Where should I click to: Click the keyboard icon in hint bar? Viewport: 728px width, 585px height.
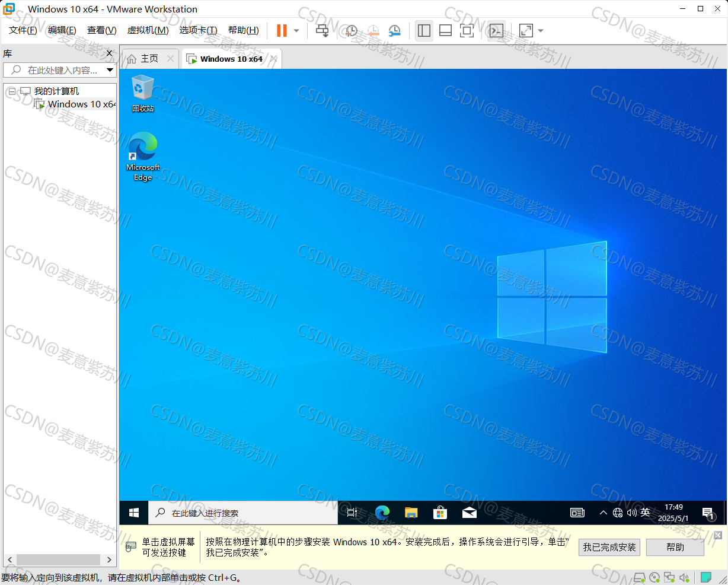[x=130, y=547]
